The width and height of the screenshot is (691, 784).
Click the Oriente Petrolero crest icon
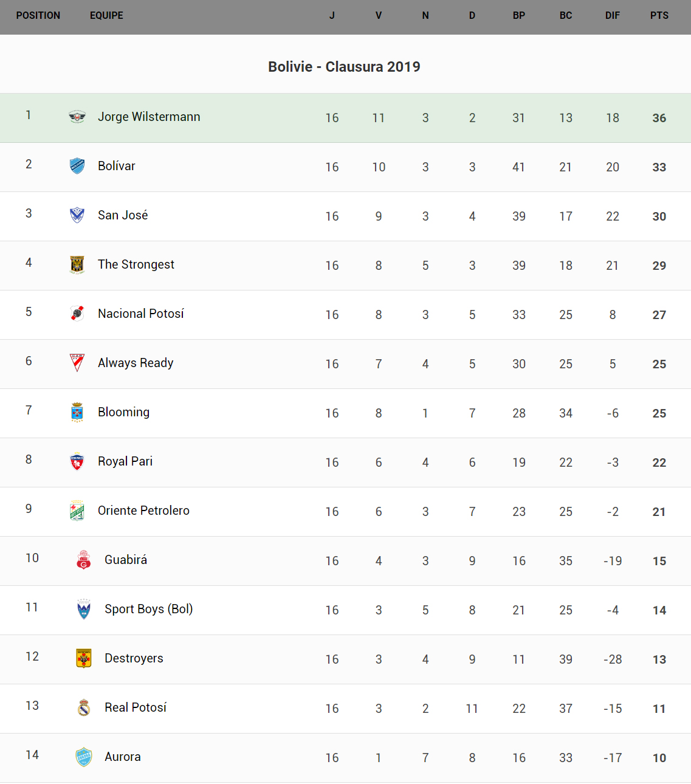click(77, 511)
